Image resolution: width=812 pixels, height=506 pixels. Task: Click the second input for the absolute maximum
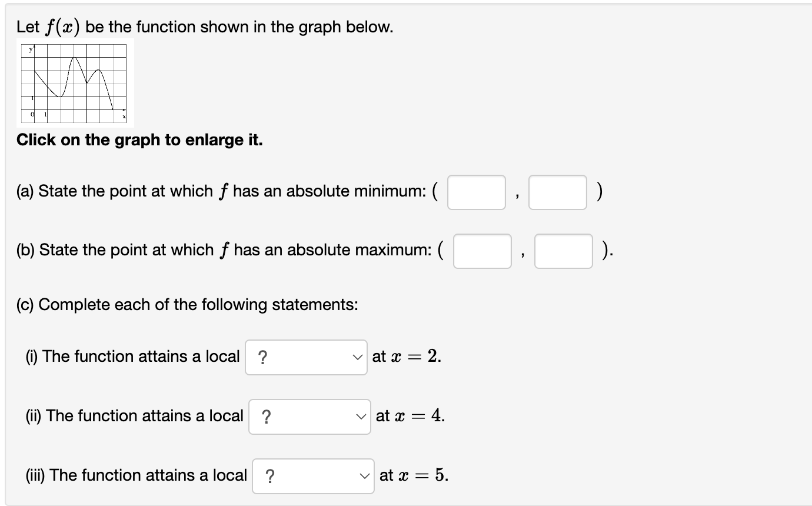[563, 251]
